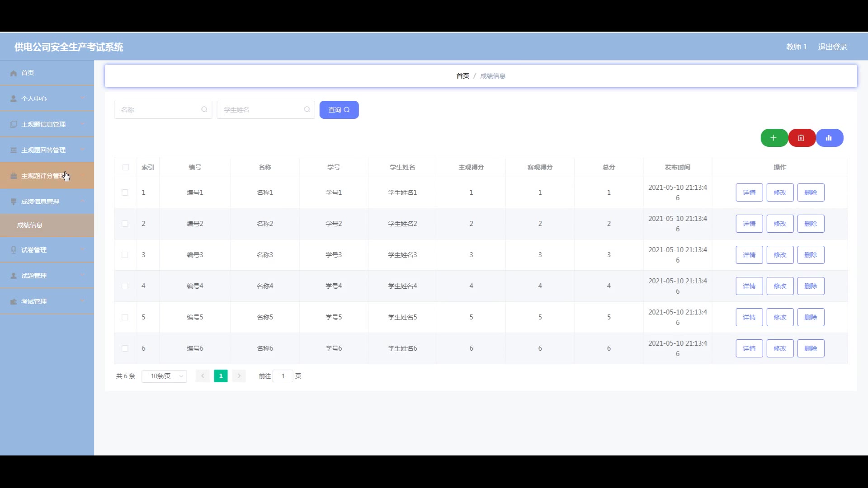Select the 成绩信息 submenu item
This screenshot has height=488, width=868.
tap(30, 225)
